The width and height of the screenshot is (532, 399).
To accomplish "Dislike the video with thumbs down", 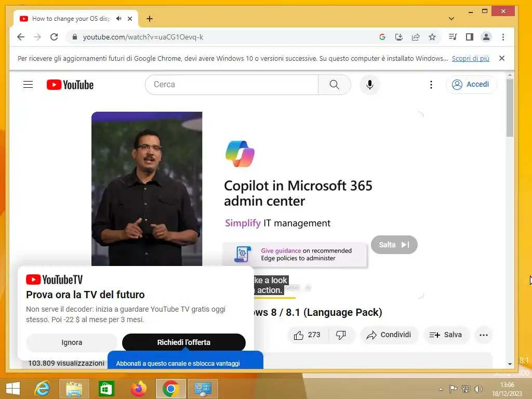I will point(341,335).
